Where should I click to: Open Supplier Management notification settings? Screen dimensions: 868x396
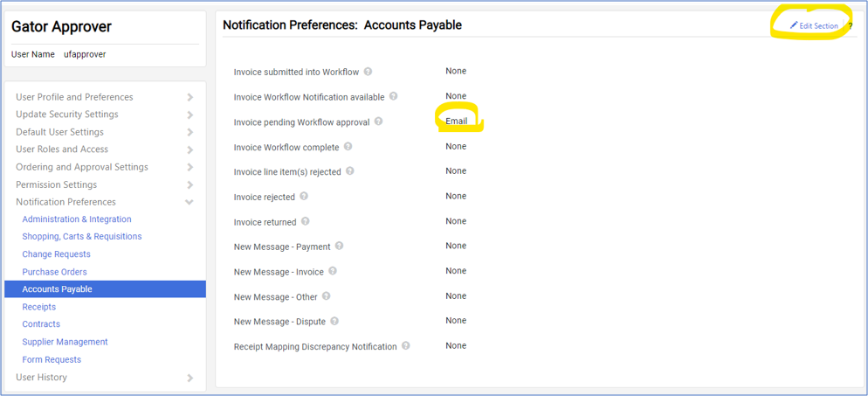[x=65, y=342]
